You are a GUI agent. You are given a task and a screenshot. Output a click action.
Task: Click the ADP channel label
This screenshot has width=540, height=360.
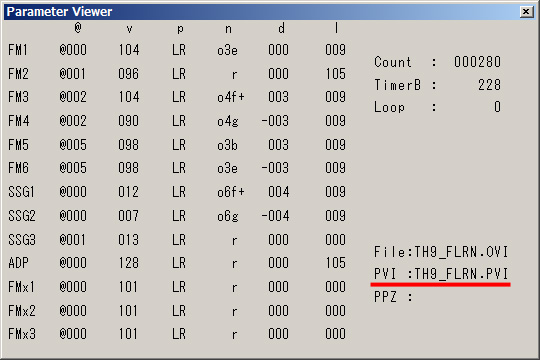tap(19, 263)
